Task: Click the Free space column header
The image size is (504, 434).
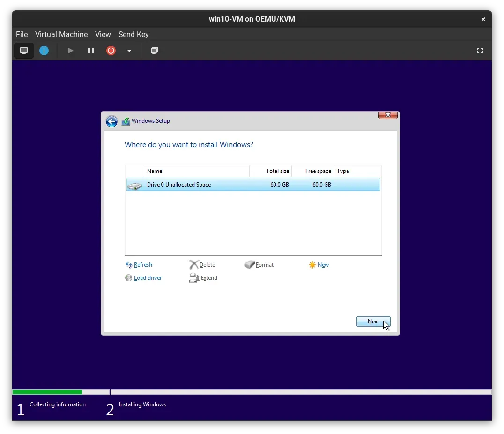Action: (x=312, y=171)
